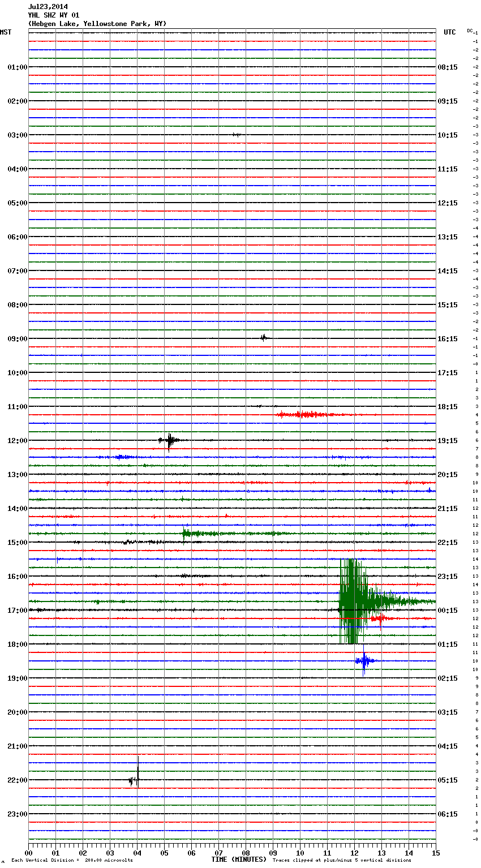This screenshot has width=481, height=868.
Task: Click the 03:00 MST hour label
Action: pyautogui.click(x=18, y=135)
